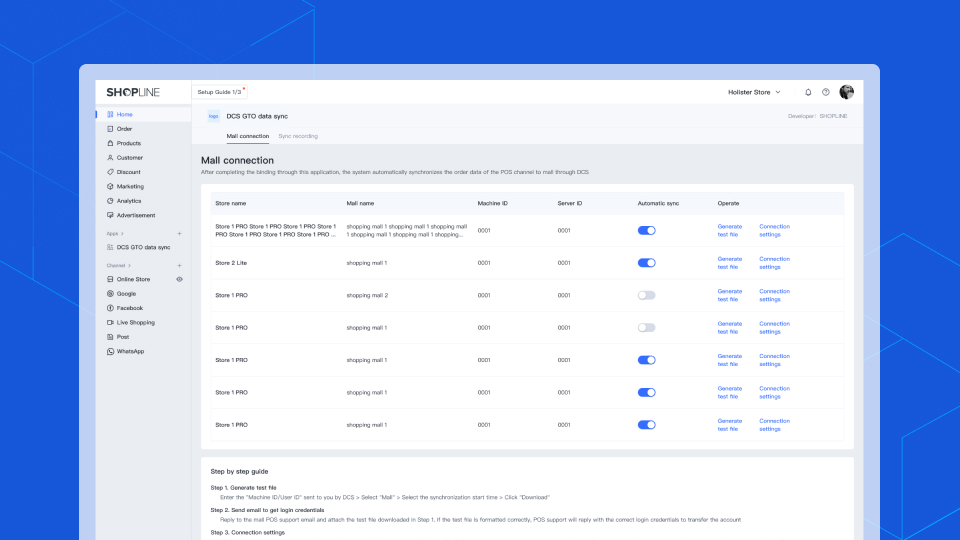The width and height of the screenshot is (960, 540).
Task: Add a new app with plus icon
Action: [179, 233]
